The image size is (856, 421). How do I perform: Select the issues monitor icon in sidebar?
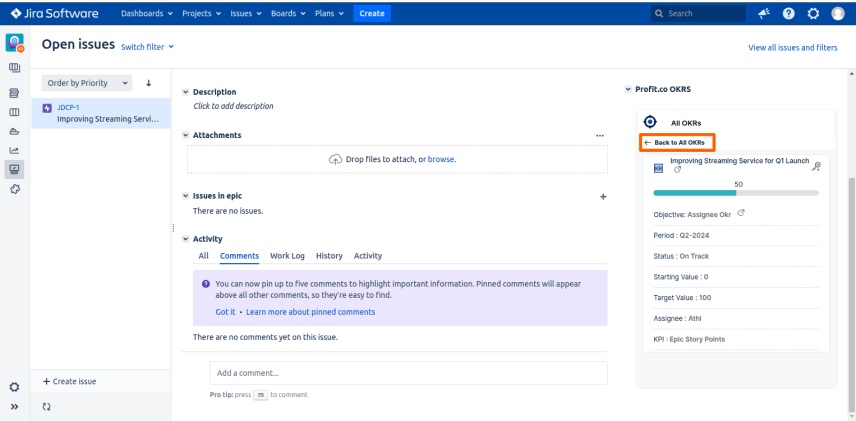click(15, 170)
